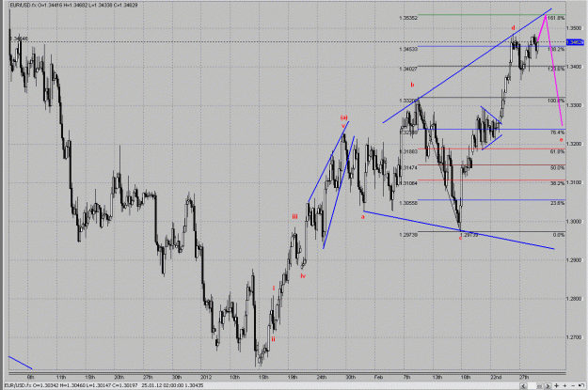Viewport: 588px width, 390px height.
Task: Click the EUR/USD status bar readout at bottom
Action: 103,385
